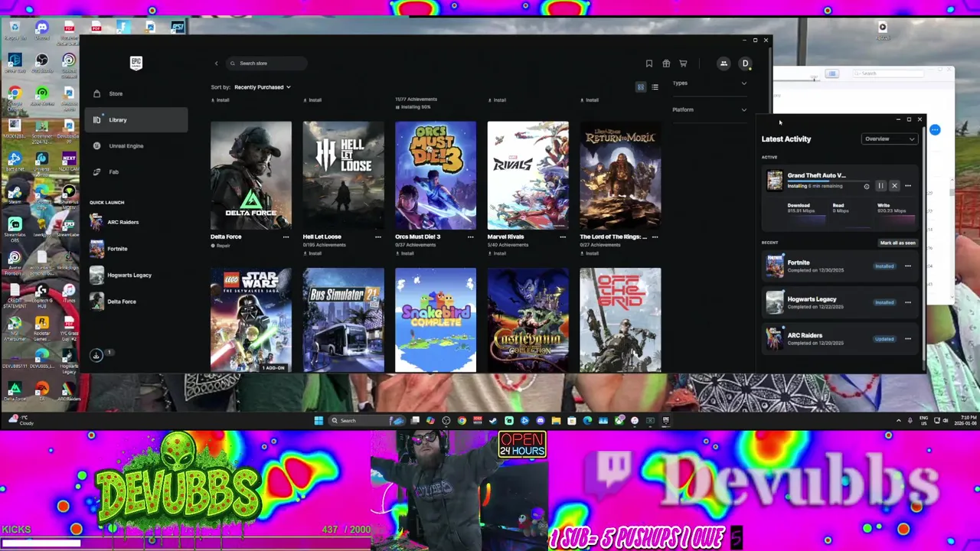The image size is (980, 551).
Task: Open File Explorer from taskbar
Action: [556, 420]
